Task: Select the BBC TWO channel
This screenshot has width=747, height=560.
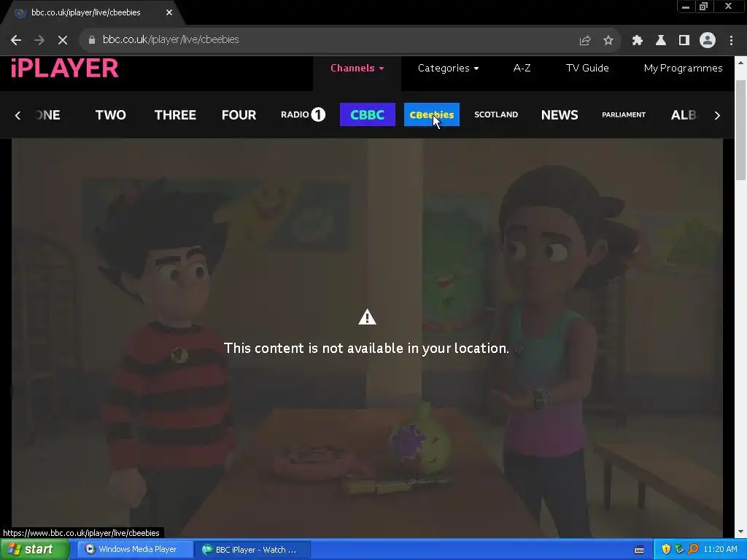Action: tap(111, 114)
